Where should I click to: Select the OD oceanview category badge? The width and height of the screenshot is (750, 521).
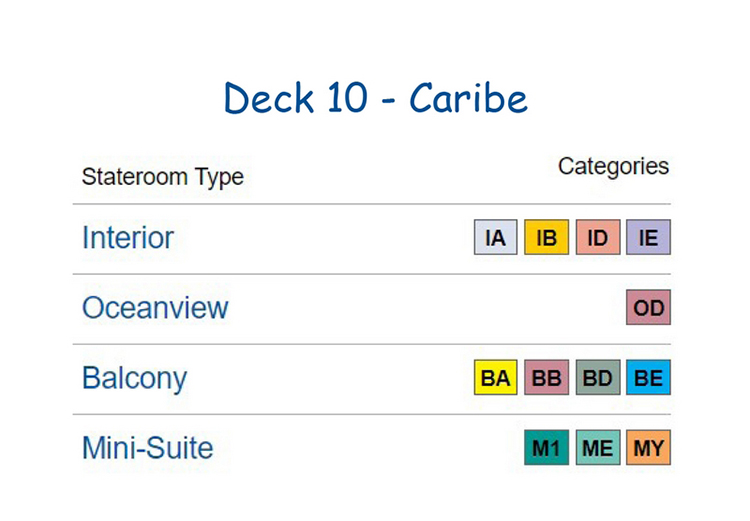(648, 307)
